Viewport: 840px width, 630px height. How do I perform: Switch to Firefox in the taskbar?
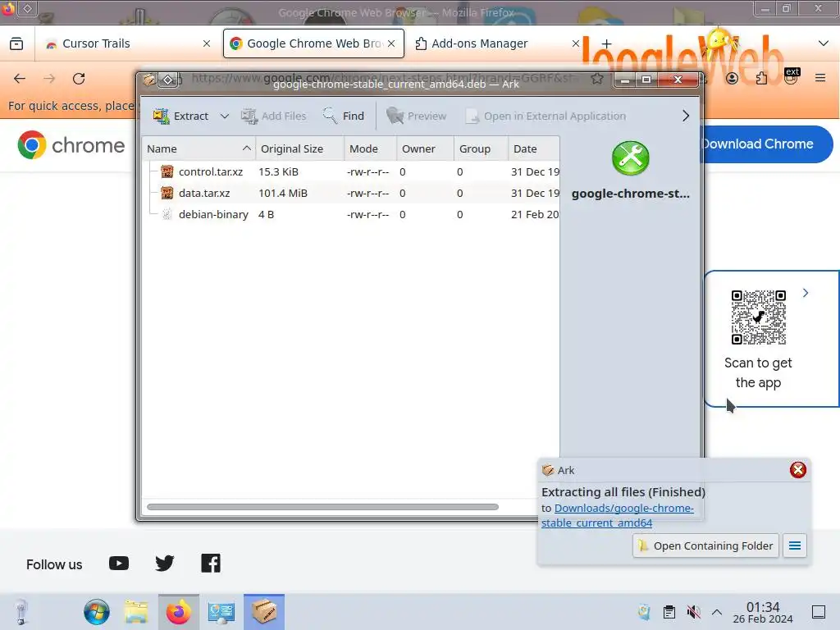(178, 612)
